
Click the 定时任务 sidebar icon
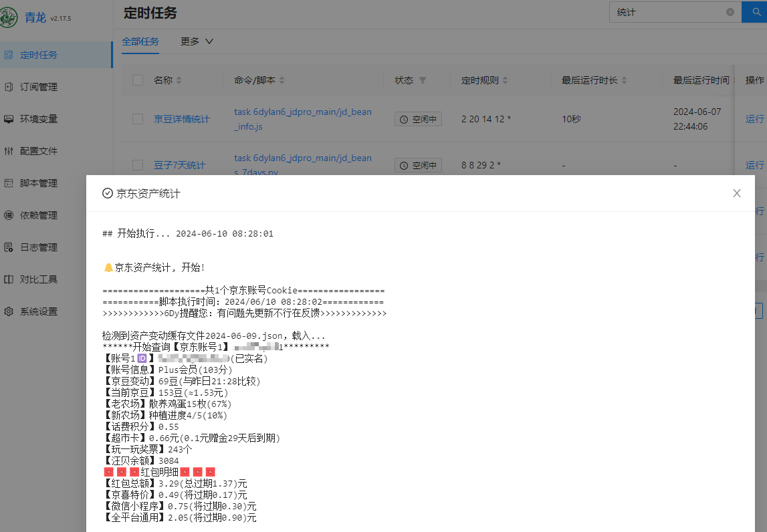pyautogui.click(x=9, y=55)
